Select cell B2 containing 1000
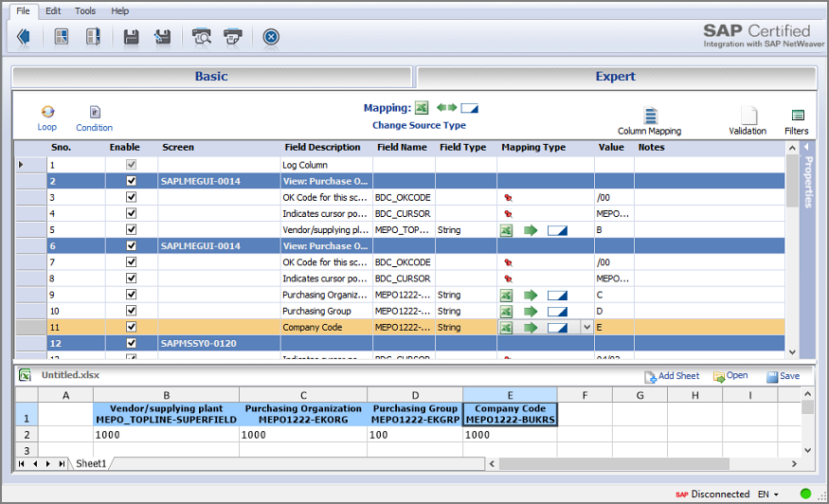Image resolution: width=829 pixels, height=504 pixels. click(x=166, y=435)
